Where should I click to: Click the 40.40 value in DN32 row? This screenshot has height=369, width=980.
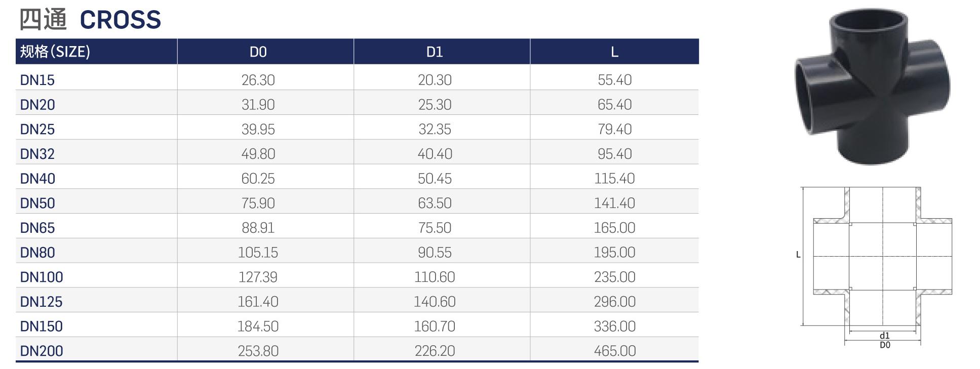click(435, 154)
